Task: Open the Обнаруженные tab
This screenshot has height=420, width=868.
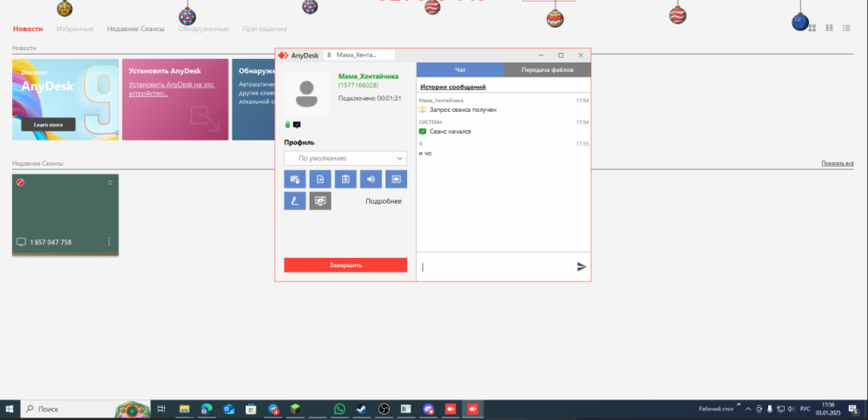Action: click(203, 29)
